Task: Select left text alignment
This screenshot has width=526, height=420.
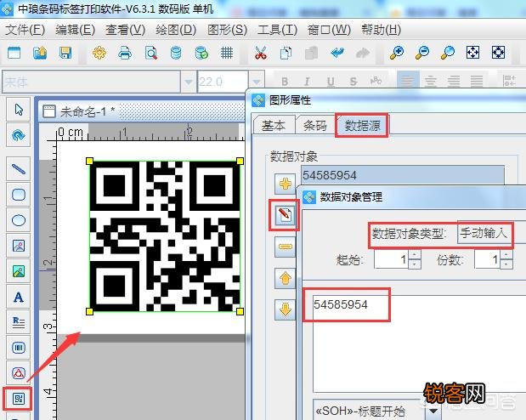Action: (x=408, y=81)
